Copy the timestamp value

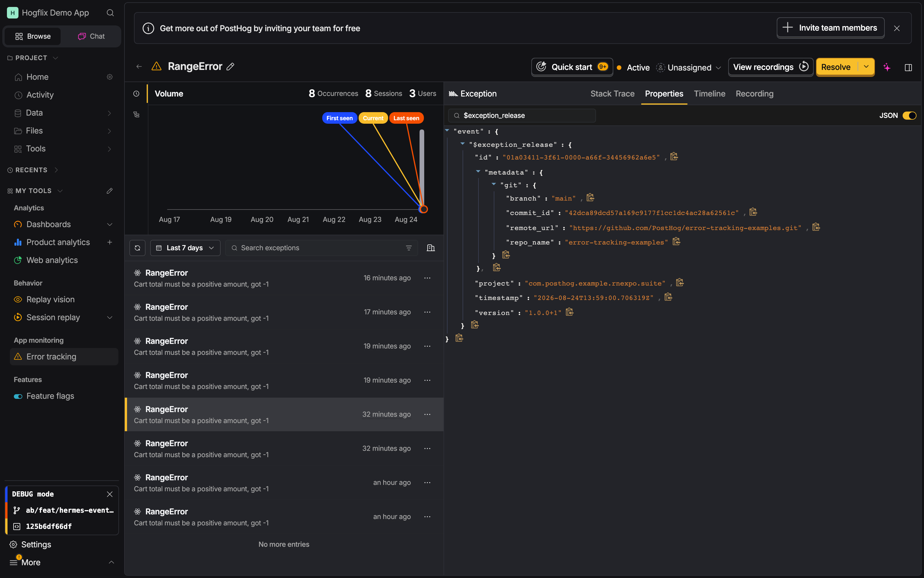(x=668, y=297)
